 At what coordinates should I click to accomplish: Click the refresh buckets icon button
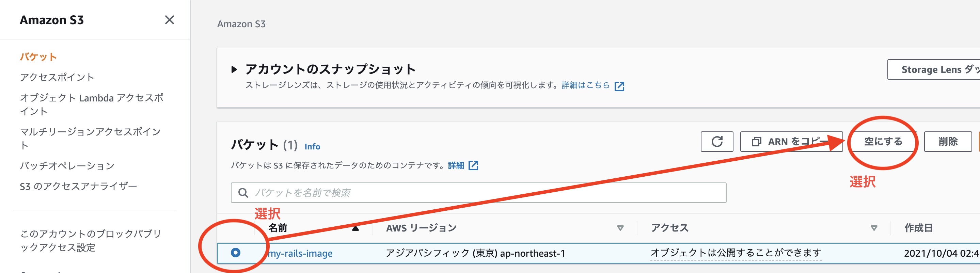tap(717, 142)
